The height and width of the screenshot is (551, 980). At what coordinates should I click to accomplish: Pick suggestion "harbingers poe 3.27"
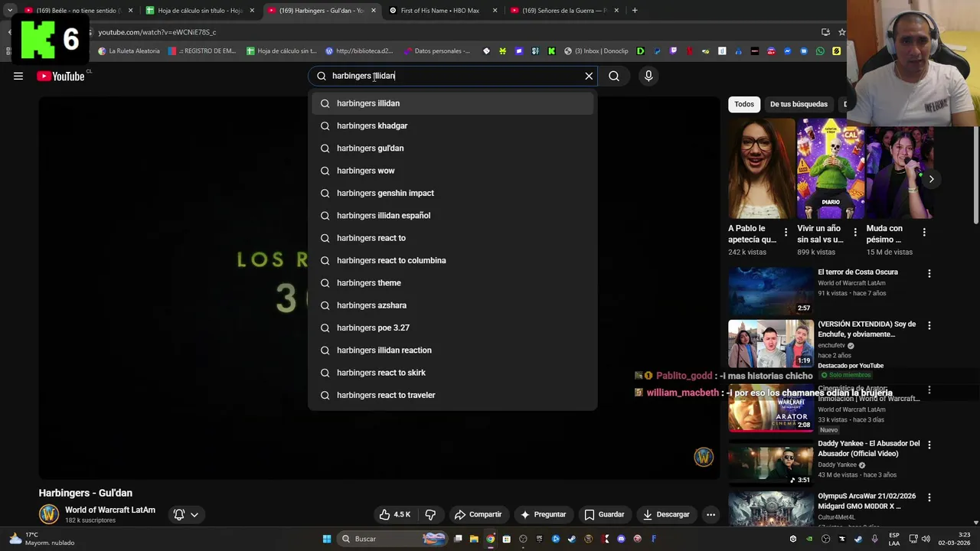coord(452,328)
